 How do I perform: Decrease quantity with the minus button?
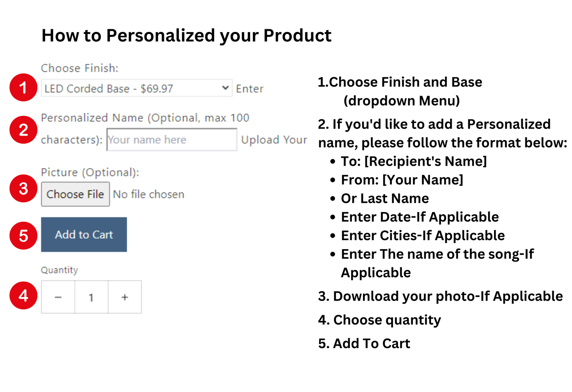tap(58, 297)
